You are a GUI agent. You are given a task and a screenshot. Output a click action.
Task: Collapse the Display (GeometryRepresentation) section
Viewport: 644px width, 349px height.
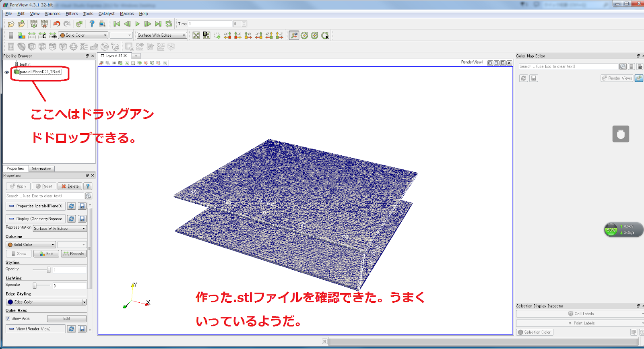[35, 219]
